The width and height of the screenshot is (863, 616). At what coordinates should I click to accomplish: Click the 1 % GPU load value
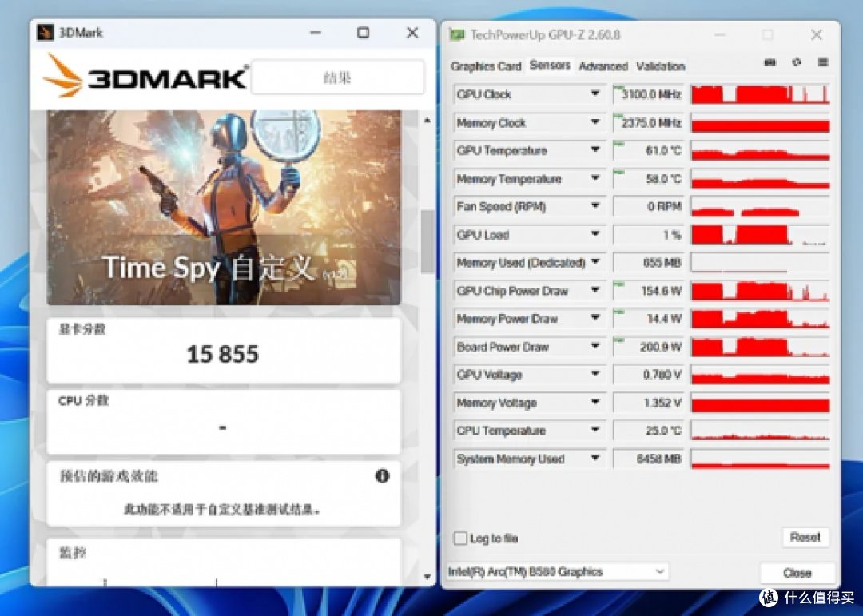tap(672, 235)
